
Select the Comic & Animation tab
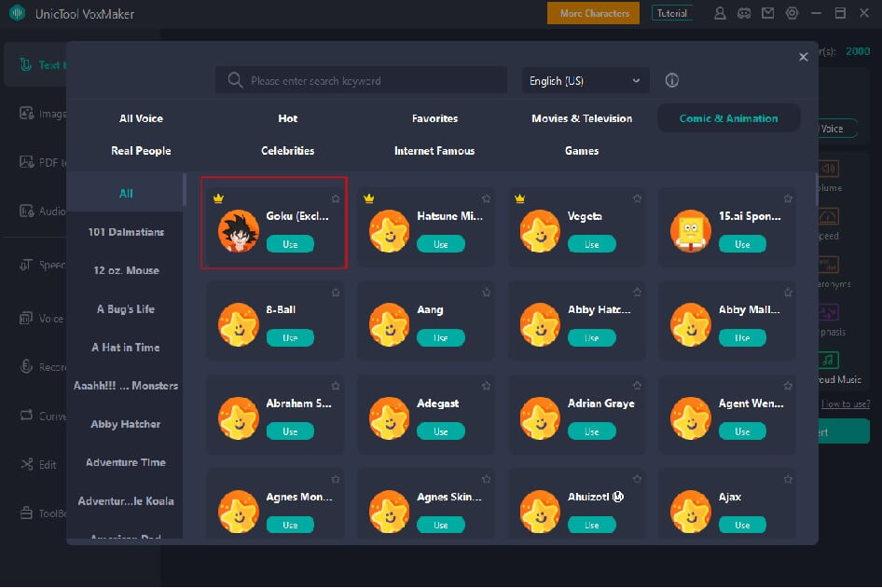point(728,118)
